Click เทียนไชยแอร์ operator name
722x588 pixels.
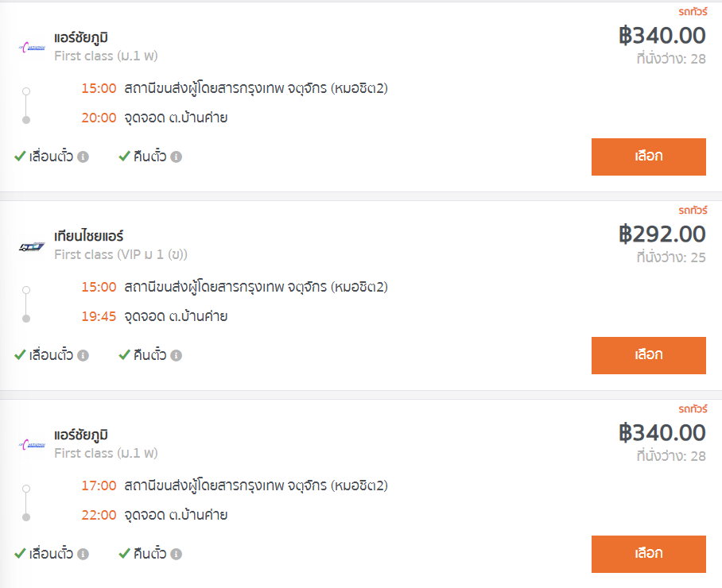click(89, 236)
